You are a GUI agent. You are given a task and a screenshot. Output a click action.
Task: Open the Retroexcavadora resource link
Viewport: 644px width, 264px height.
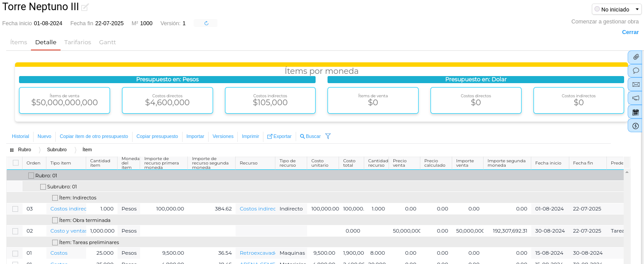pos(257,253)
